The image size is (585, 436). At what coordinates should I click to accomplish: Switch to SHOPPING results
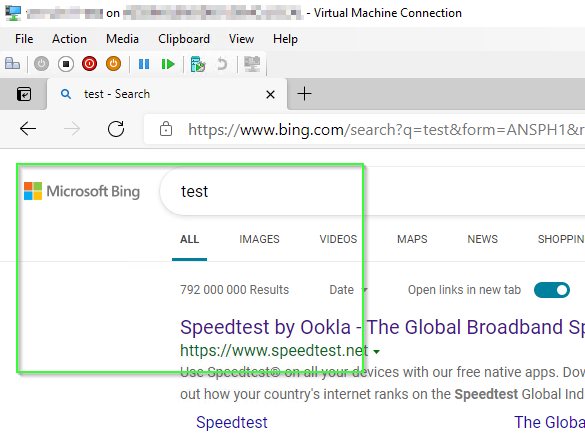[561, 239]
